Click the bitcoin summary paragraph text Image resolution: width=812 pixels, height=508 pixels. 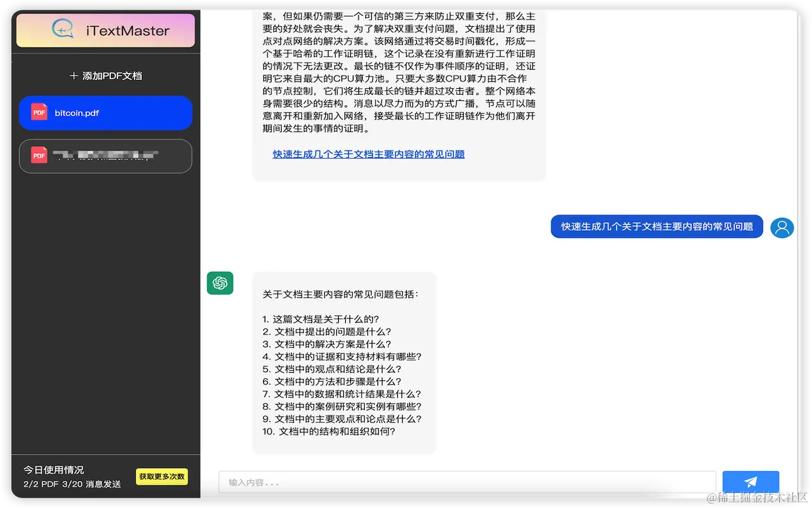coord(399,72)
